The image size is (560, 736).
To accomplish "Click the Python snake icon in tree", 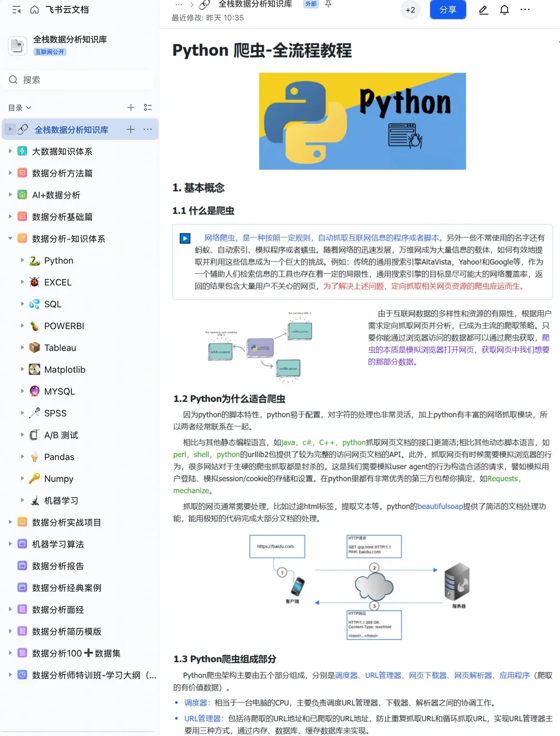I will coord(35,260).
